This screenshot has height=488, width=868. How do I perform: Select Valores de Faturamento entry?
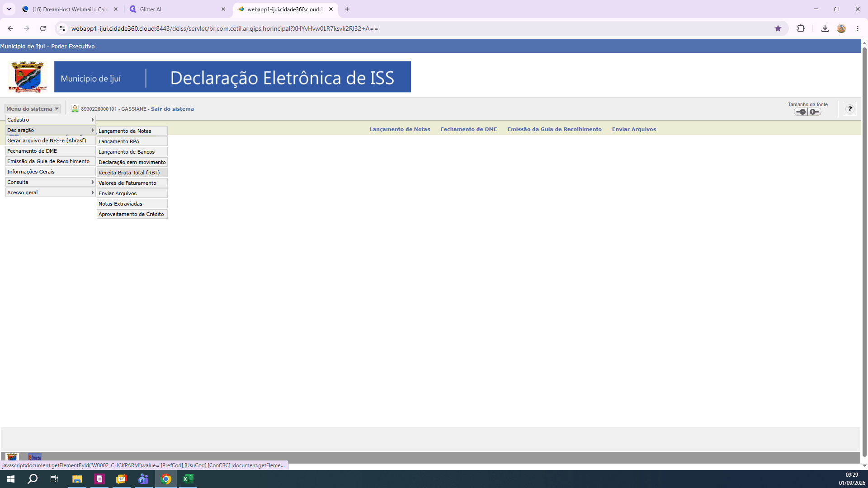pyautogui.click(x=132, y=183)
